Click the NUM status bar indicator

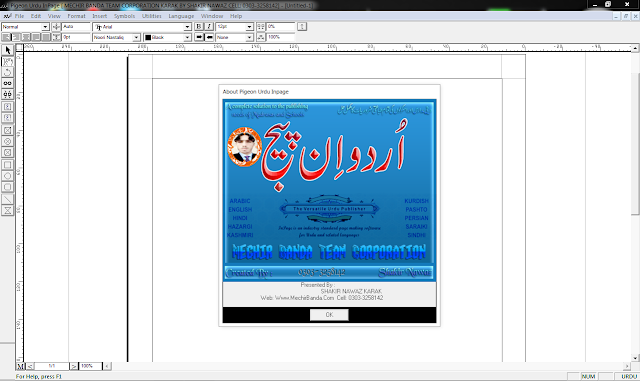[588, 377]
